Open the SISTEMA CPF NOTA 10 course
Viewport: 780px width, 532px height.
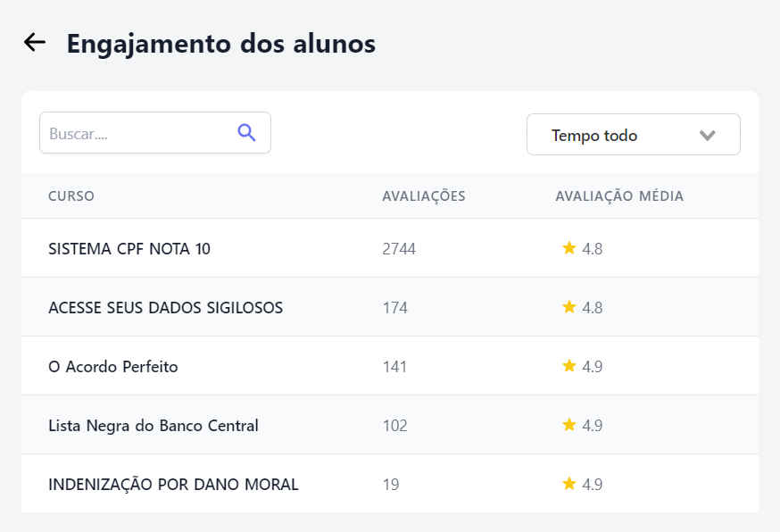[x=129, y=248]
